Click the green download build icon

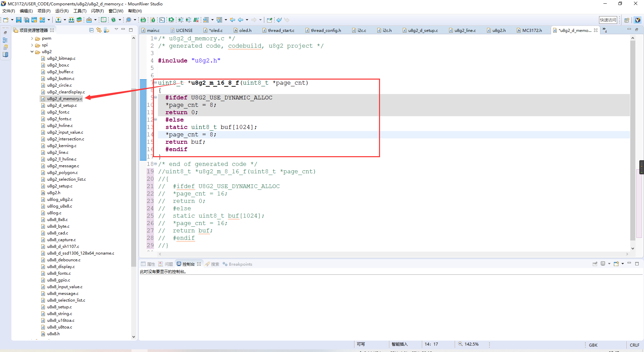point(58,20)
